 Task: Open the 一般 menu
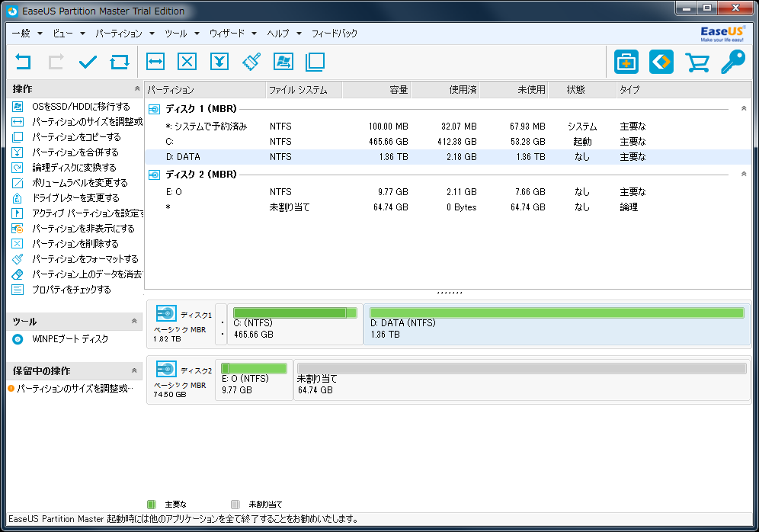click(27, 34)
